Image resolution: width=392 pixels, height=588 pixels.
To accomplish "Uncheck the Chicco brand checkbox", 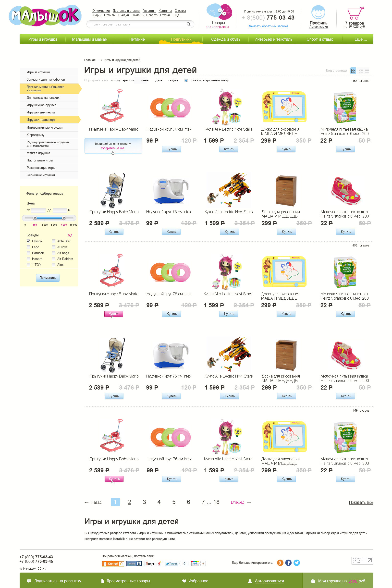I will (x=28, y=241).
